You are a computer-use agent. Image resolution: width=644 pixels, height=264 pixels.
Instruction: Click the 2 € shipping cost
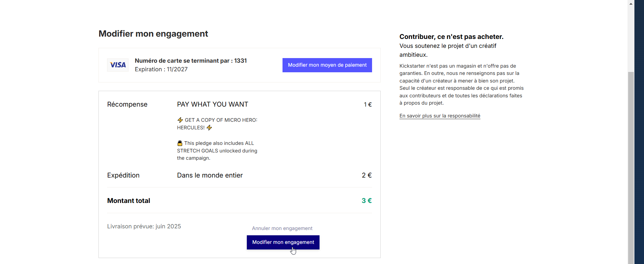pyautogui.click(x=367, y=175)
